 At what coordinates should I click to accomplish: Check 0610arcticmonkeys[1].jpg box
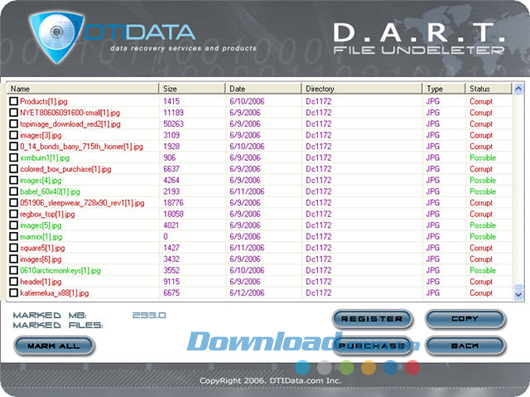pyautogui.click(x=14, y=270)
